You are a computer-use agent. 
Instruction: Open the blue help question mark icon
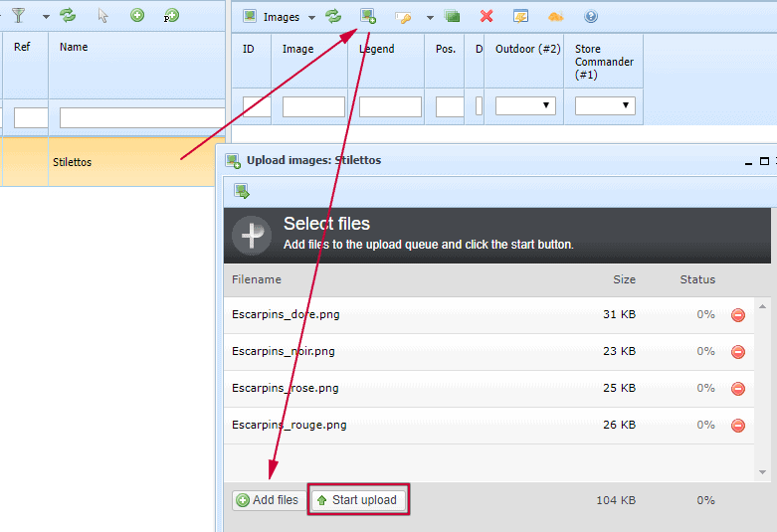pyautogui.click(x=591, y=17)
